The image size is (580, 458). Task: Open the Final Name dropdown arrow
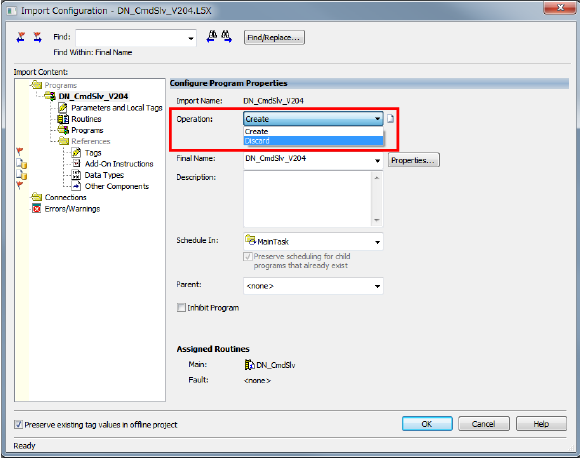(377, 161)
